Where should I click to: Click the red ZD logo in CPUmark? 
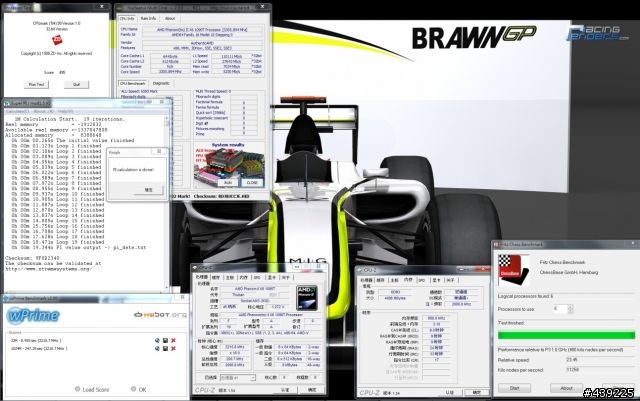tap(57, 40)
